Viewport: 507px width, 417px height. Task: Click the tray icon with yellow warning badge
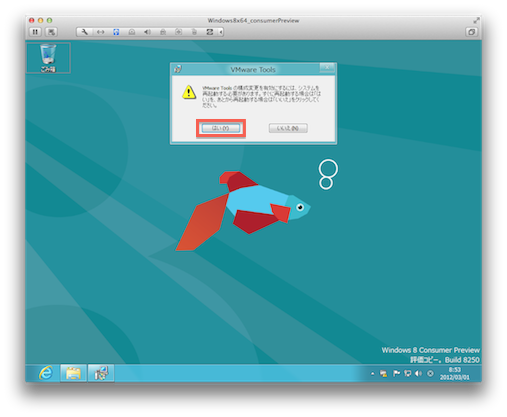384,374
